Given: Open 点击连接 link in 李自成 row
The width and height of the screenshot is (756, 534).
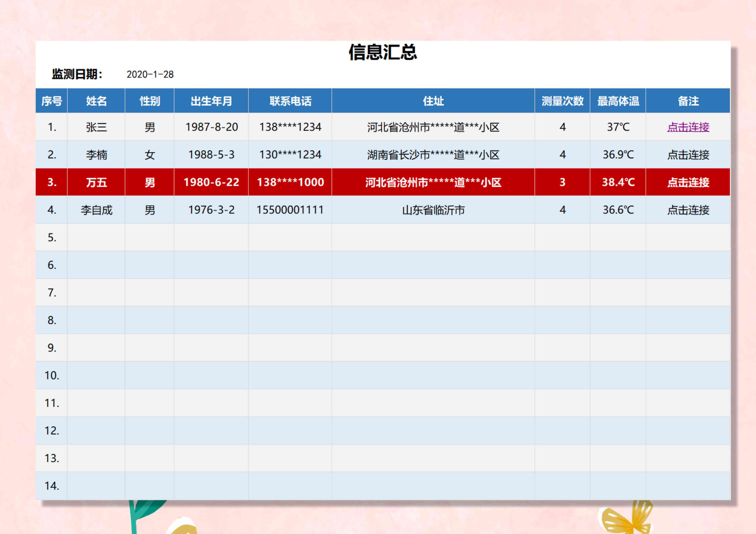Looking at the screenshot, I should 688,210.
